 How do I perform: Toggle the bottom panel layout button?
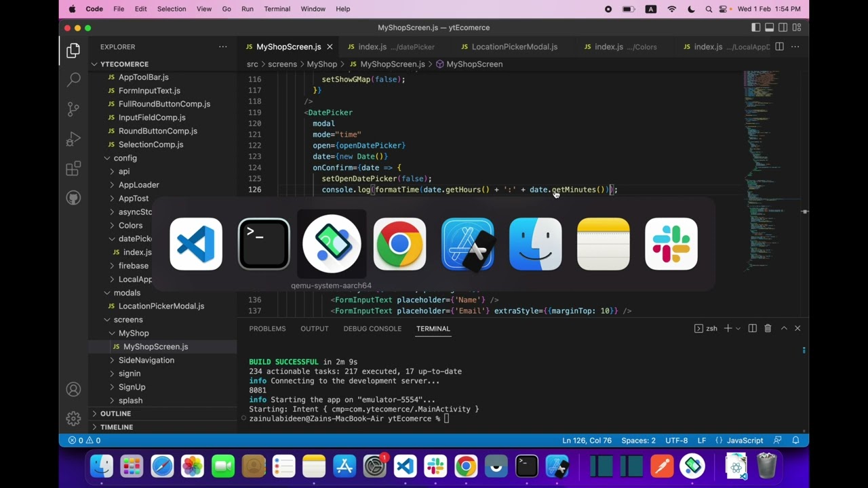point(770,28)
